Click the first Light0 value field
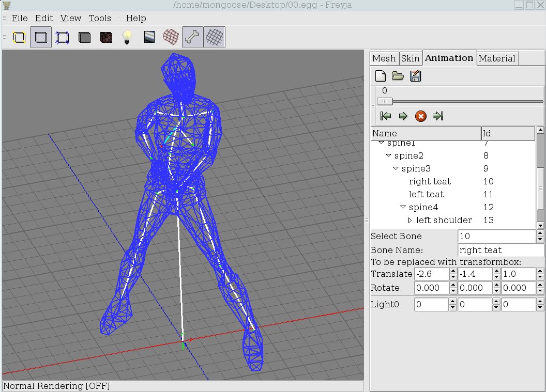Viewport: 546px width, 392px height. coord(431,304)
